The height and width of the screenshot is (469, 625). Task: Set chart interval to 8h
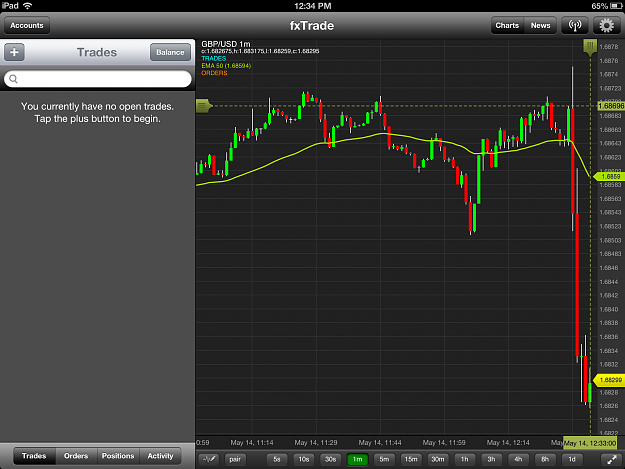[x=545, y=459]
